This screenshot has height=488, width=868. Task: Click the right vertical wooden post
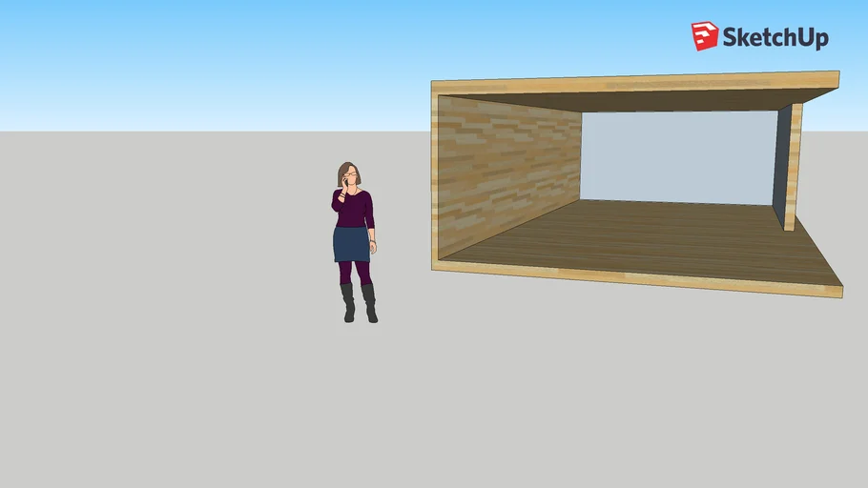pyautogui.click(x=792, y=167)
